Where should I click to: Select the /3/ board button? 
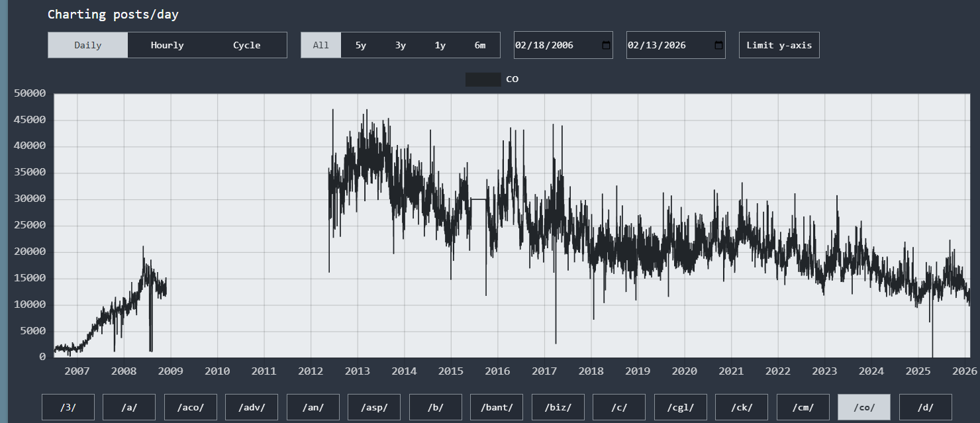tap(68, 407)
